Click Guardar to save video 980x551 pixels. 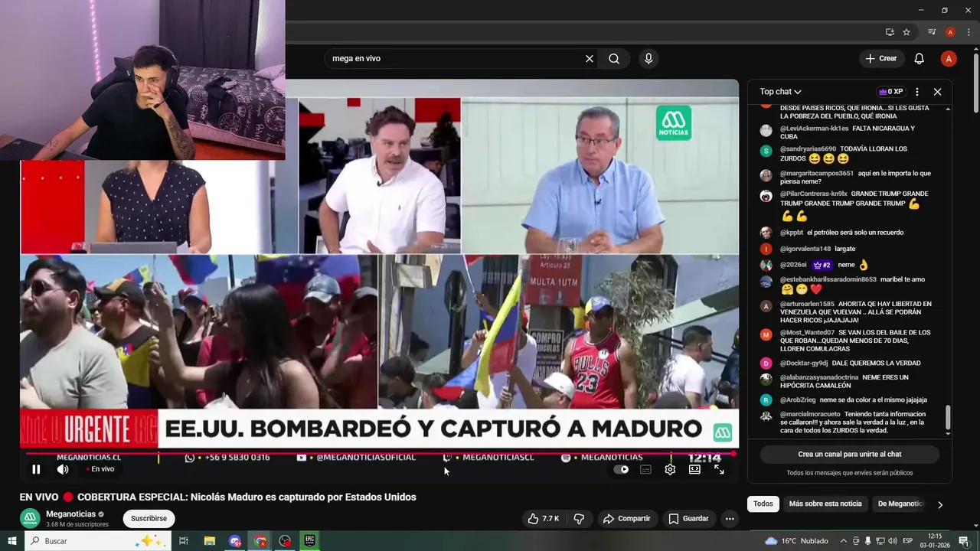pyautogui.click(x=688, y=519)
